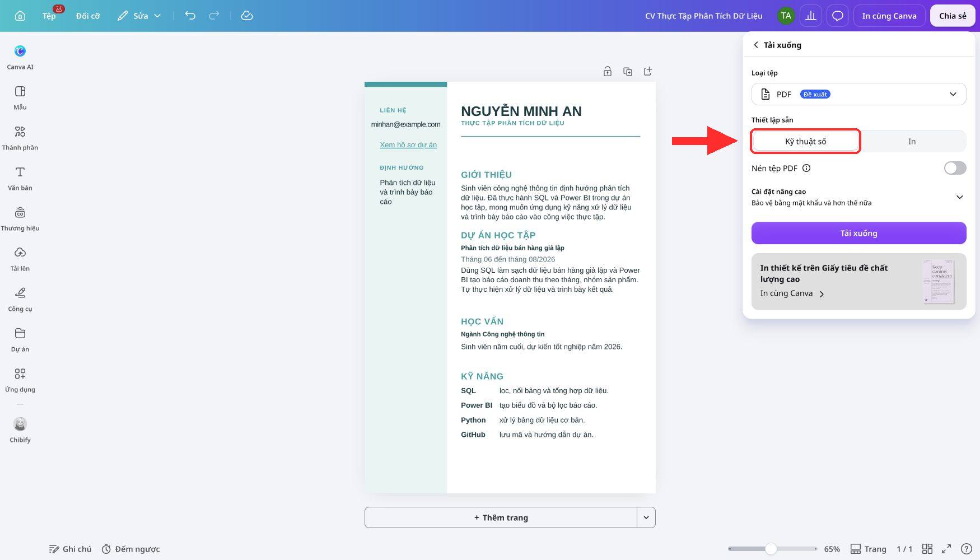Click the In cùng Canva top button
The height and width of the screenshot is (560, 980).
tap(889, 16)
